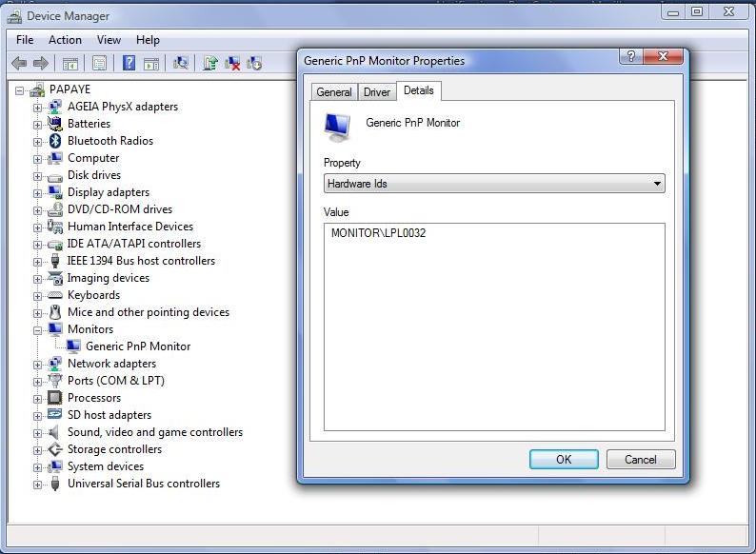Select the System devices label
The image size is (756, 554).
(x=106, y=466)
